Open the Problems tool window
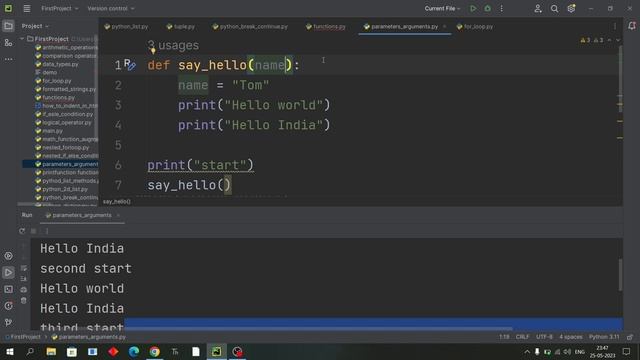Viewport: 640px width, 360px height. (x=8, y=306)
